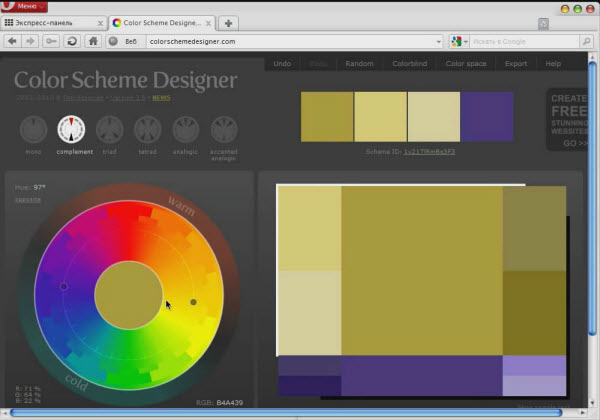The height and width of the screenshot is (420, 600).
Task: Click the Random menu item
Action: point(359,63)
